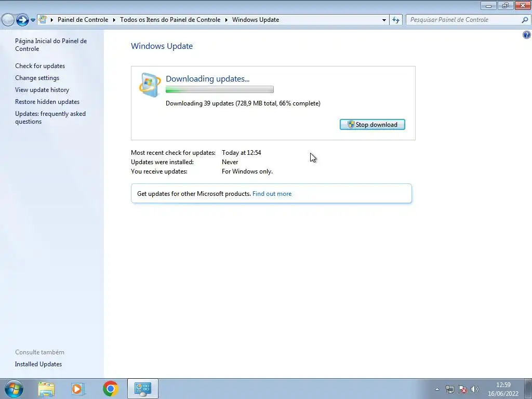Click the volume speaker tray icon

[475, 389]
